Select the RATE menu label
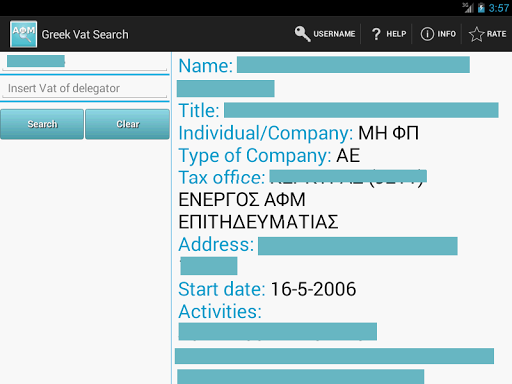Viewport: 512px width, 384px height. pyautogui.click(x=496, y=34)
